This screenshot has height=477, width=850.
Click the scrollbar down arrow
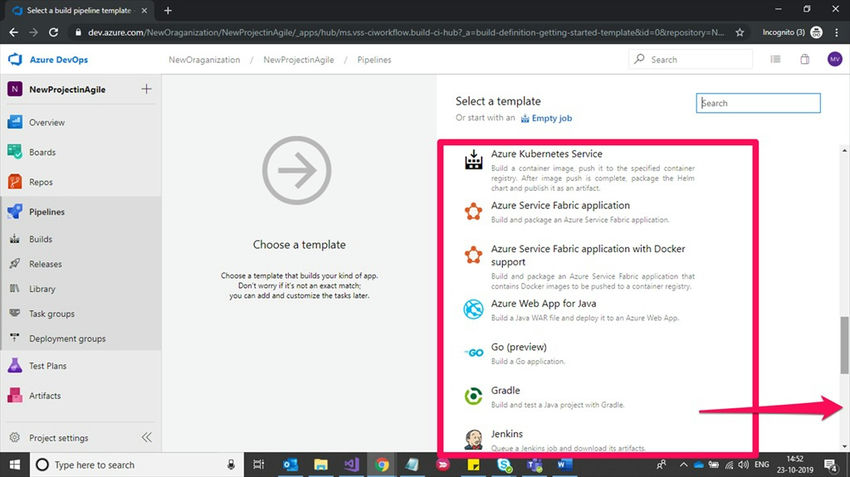(x=845, y=446)
